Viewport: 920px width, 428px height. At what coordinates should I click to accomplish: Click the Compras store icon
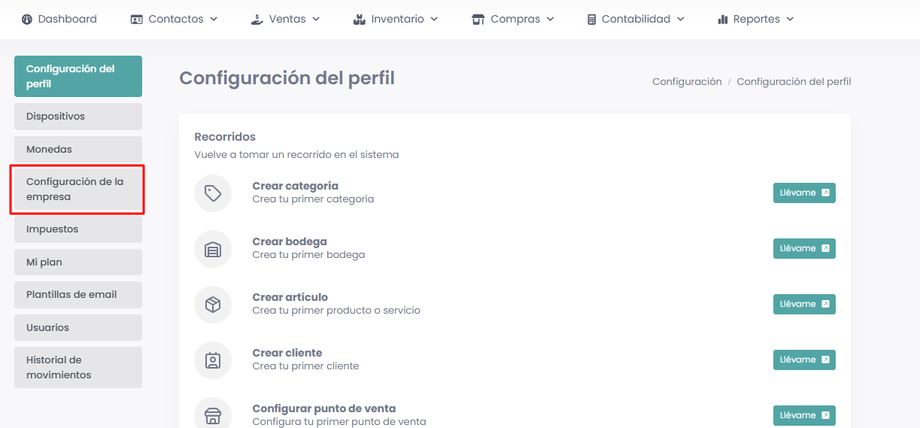(x=478, y=19)
